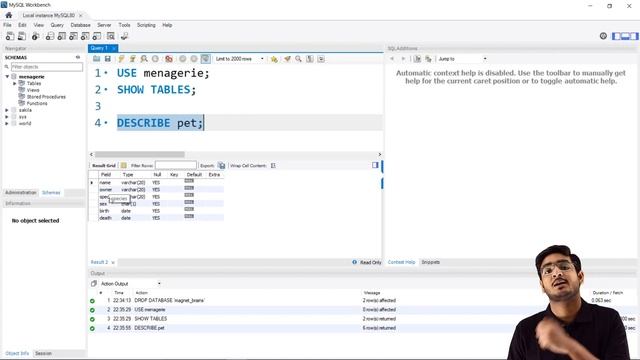Beautify the SQL with broom icon

point(287,59)
